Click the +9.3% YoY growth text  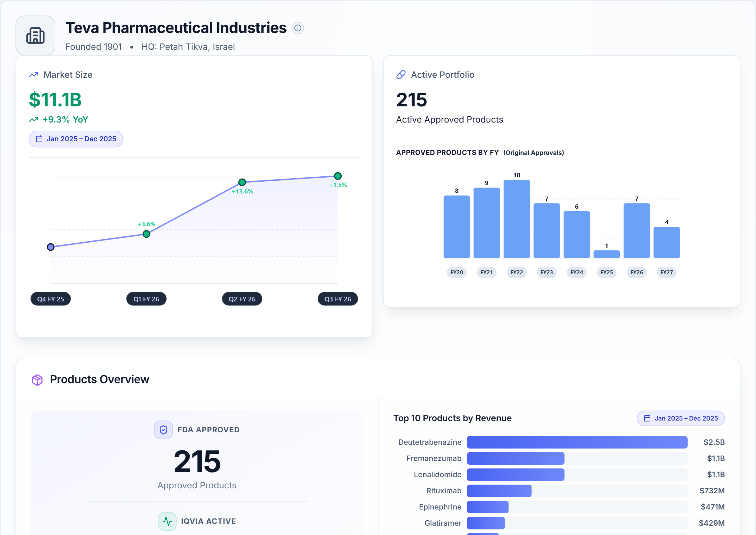[x=65, y=119]
